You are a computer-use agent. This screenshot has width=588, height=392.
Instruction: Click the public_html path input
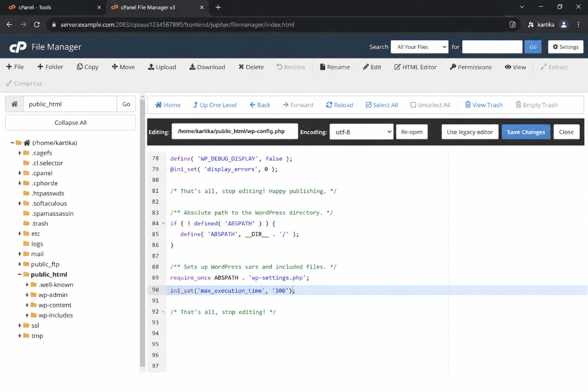coord(70,104)
